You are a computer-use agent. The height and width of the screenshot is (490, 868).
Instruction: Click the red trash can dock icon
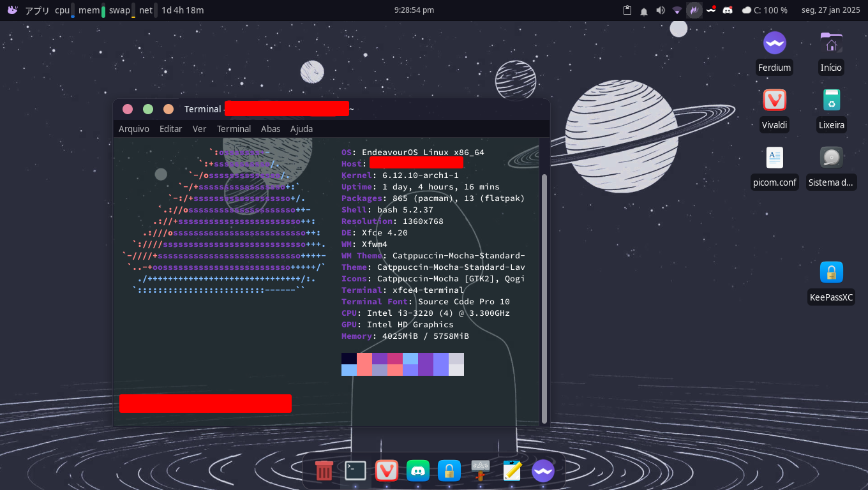point(324,471)
